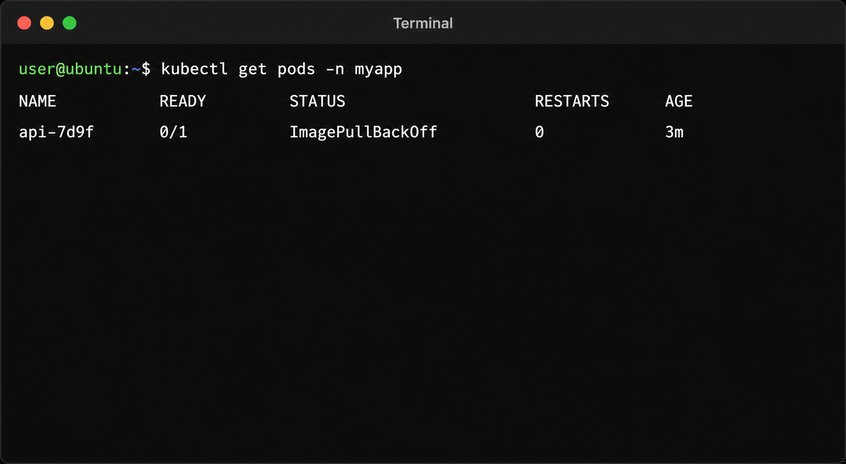Click the RESTARTS column header

(x=572, y=101)
